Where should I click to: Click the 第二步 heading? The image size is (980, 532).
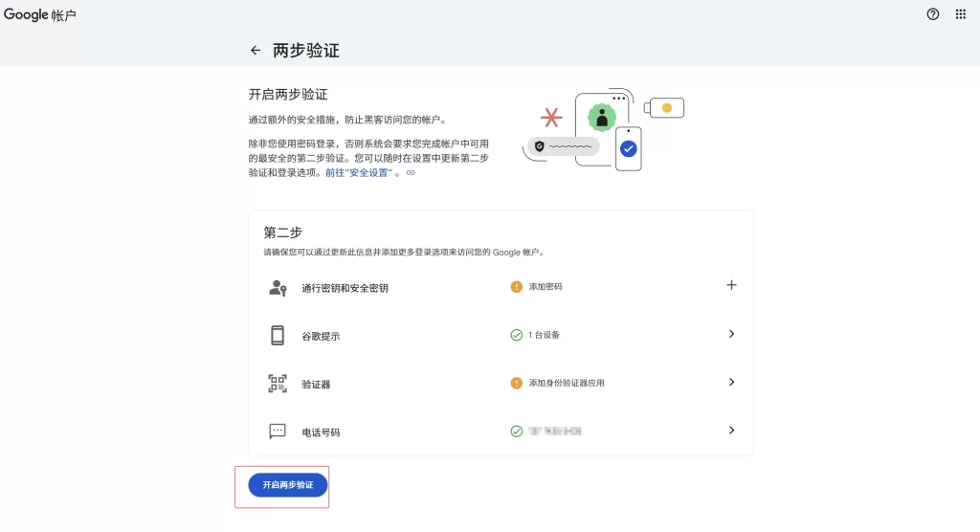pyautogui.click(x=282, y=233)
